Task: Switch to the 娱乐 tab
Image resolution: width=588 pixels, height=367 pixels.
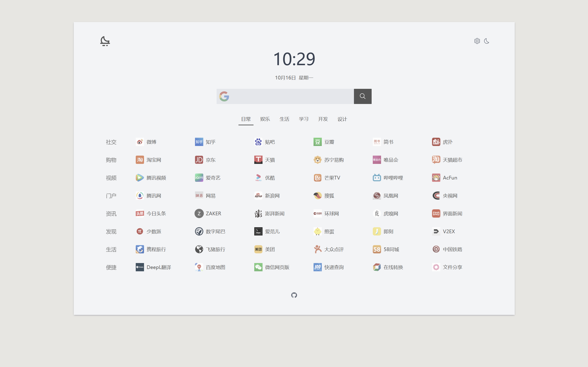Action: pyautogui.click(x=265, y=119)
